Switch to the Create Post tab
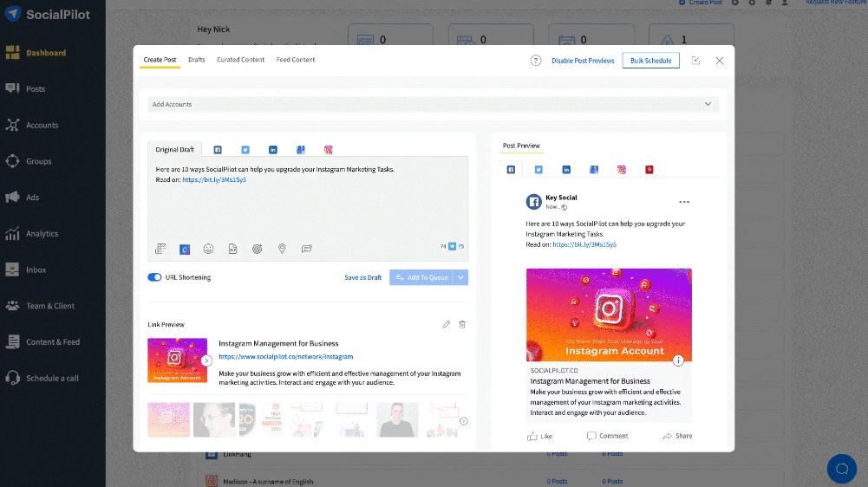Image resolution: width=868 pixels, height=487 pixels. click(x=160, y=60)
